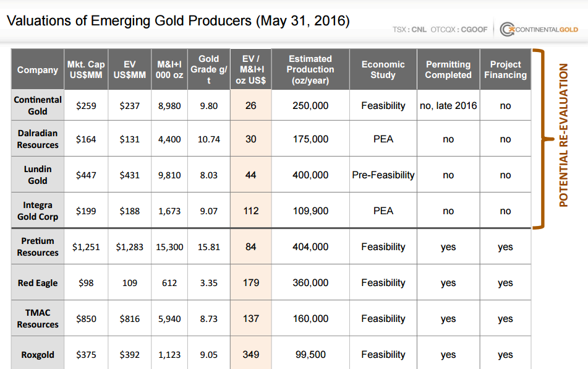Click the 'Mkt. Cap US$MM' column header
The width and height of the screenshot is (588, 369).
86,70
